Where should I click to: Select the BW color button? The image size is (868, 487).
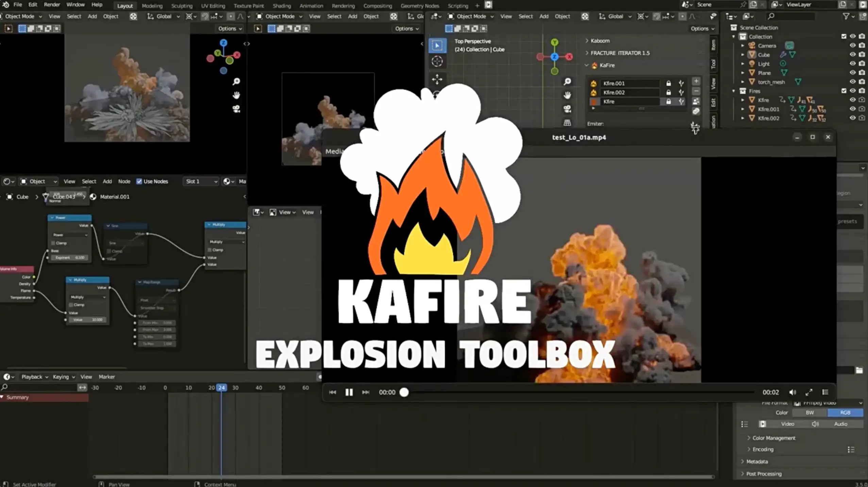pyautogui.click(x=809, y=413)
